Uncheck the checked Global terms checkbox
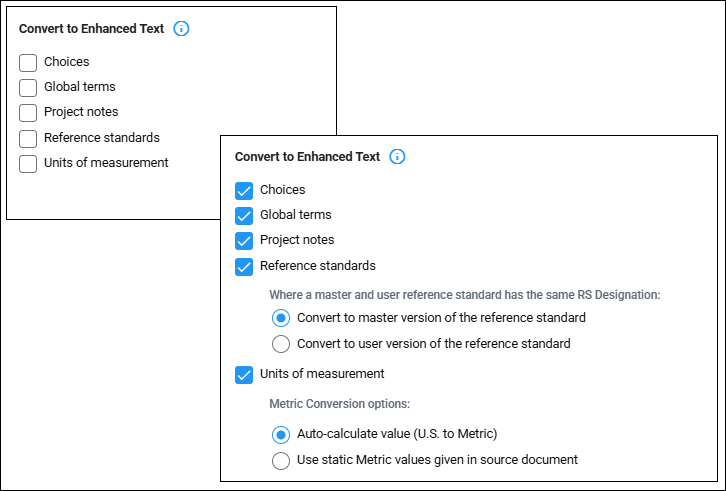726x491 pixels. click(x=244, y=215)
